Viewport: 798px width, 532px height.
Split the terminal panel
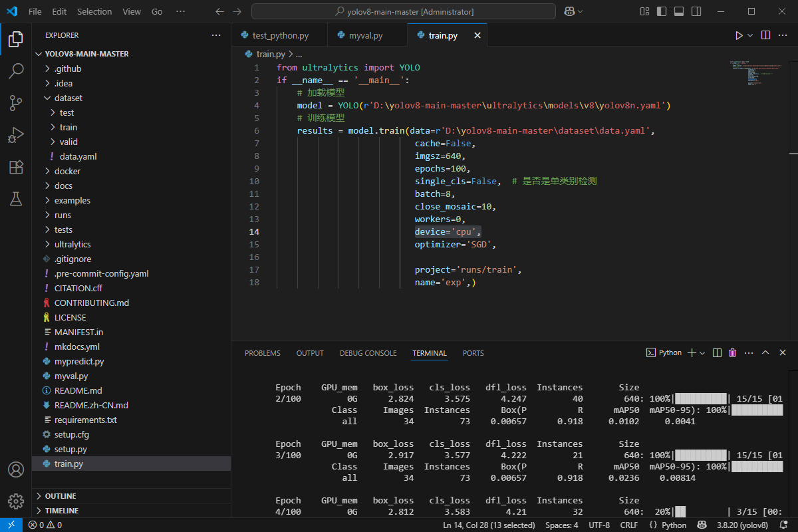coord(718,353)
